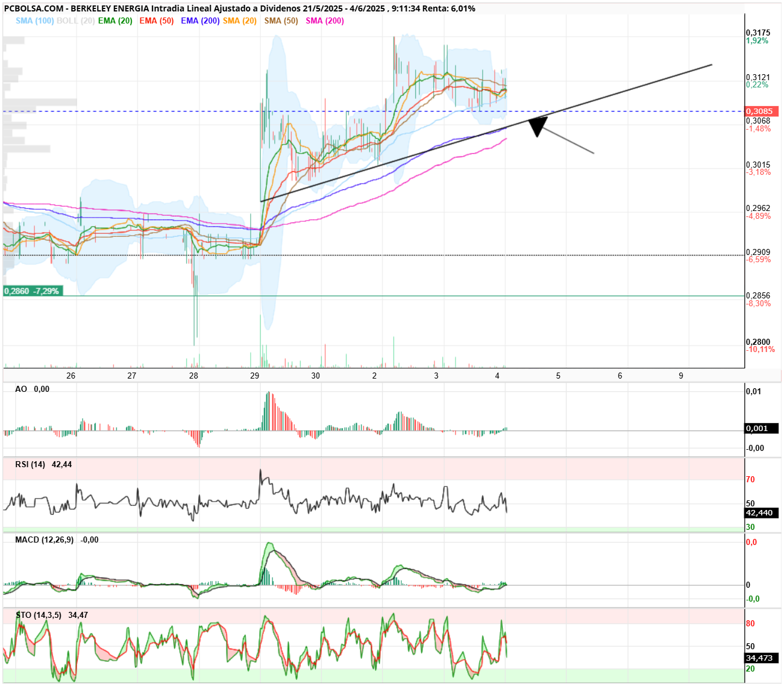Click the 1,92% percentage axis label

point(757,41)
